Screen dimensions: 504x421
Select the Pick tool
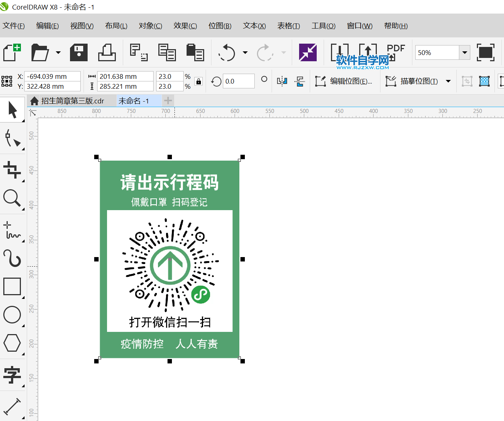(x=12, y=109)
